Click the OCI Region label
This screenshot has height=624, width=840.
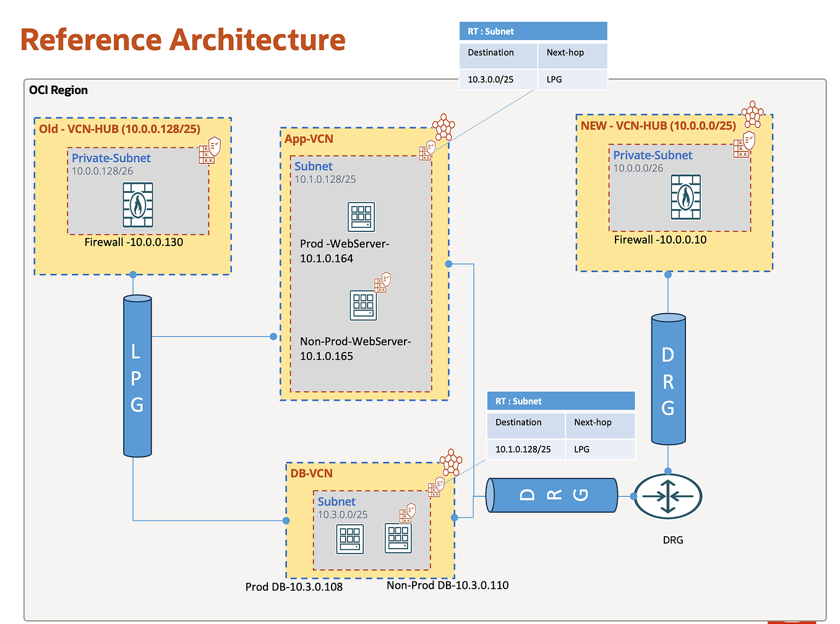pyautogui.click(x=58, y=90)
